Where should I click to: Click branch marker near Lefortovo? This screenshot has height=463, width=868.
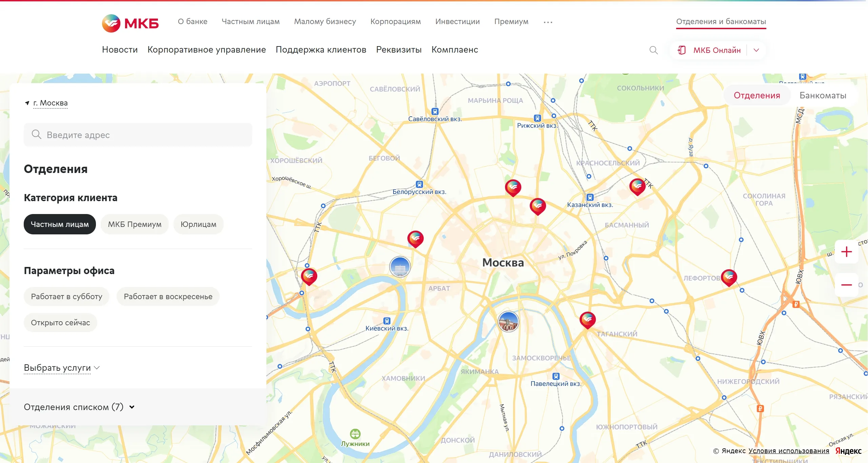[x=729, y=277]
